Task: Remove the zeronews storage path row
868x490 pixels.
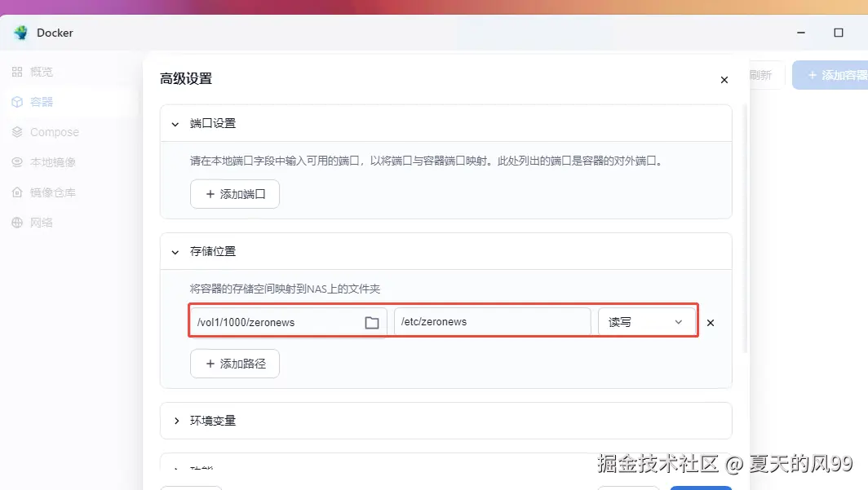Action: [x=711, y=322]
